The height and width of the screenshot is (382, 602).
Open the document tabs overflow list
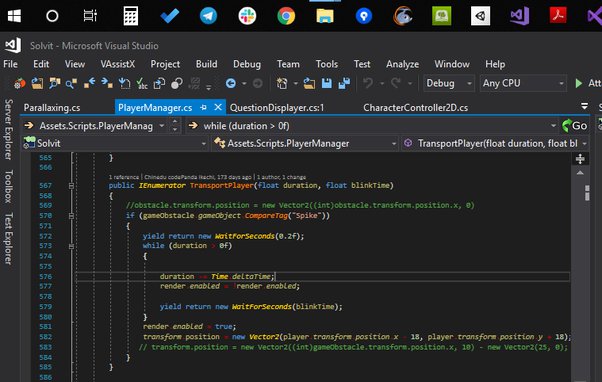(584, 106)
